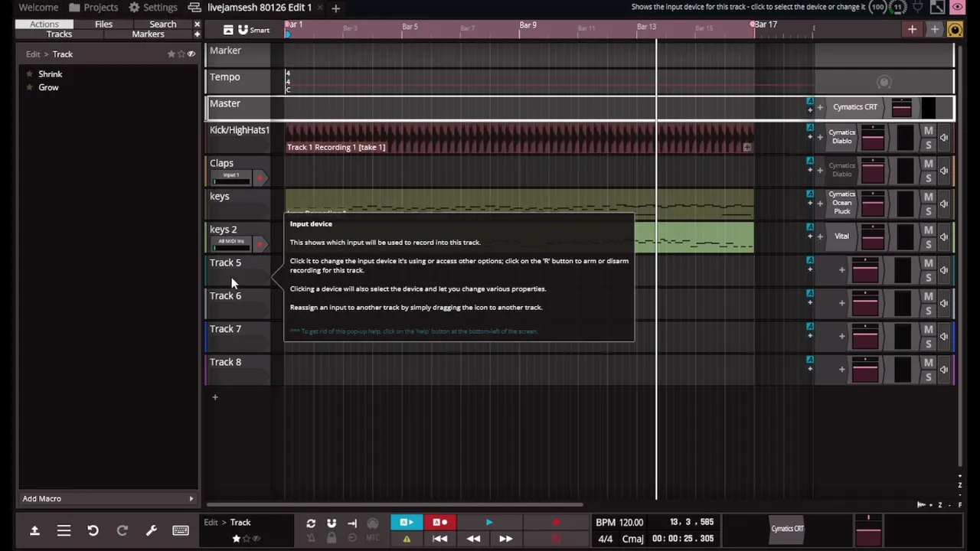Select the Track 1 Recording 1 clip

click(x=520, y=139)
